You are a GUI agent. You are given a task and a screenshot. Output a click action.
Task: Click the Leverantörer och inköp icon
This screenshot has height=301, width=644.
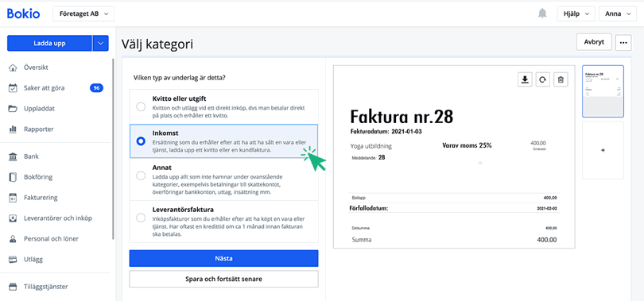13,218
